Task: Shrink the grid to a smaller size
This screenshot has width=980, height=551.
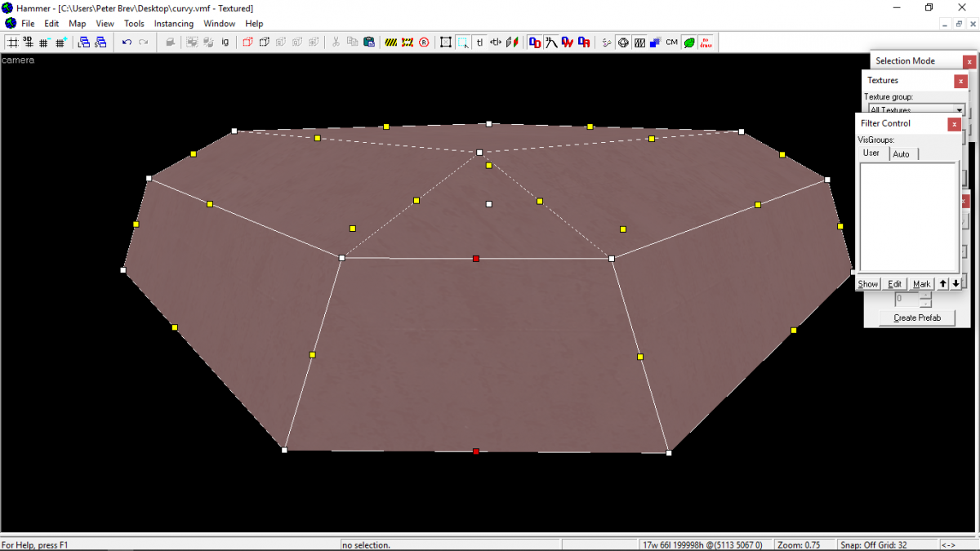Action: [x=43, y=42]
